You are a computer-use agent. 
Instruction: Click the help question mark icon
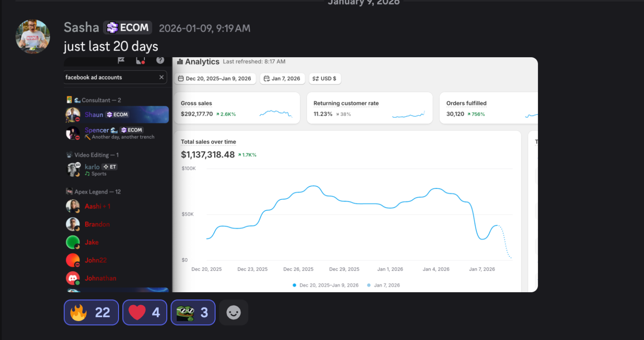[x=160, y=60]
